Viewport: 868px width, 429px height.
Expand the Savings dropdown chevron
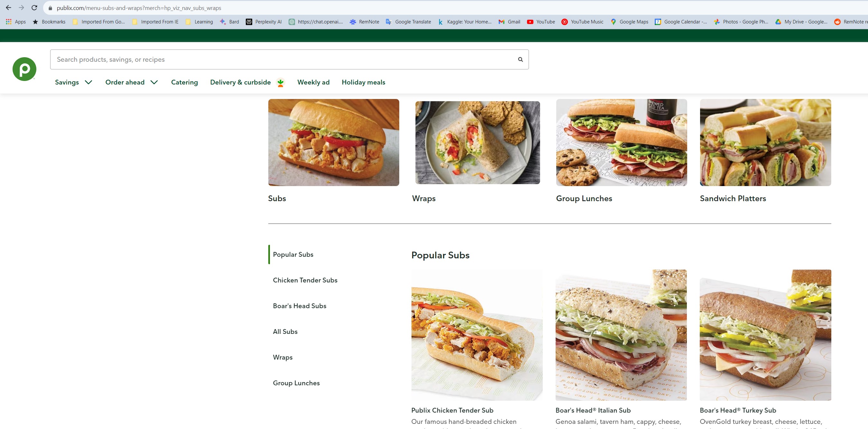pyautogui.click(x=88, y=82)
